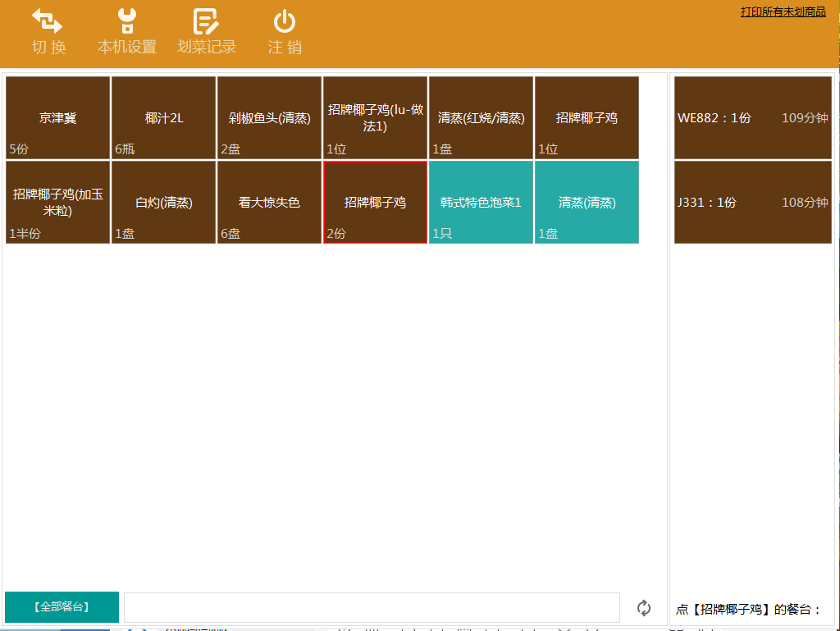
Task: Click 打印所有未划商品 link
Action: [x=783, y=11]
